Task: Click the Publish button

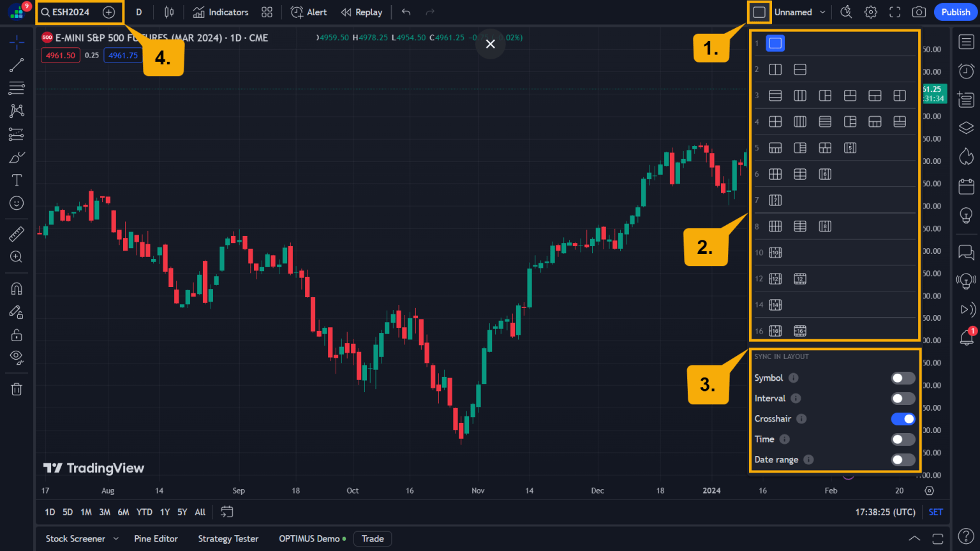Action: [x=955, y=11]
